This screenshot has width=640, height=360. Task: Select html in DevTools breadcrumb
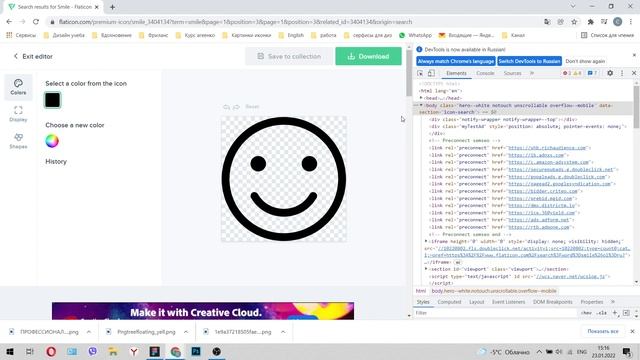tap(420, 291)
